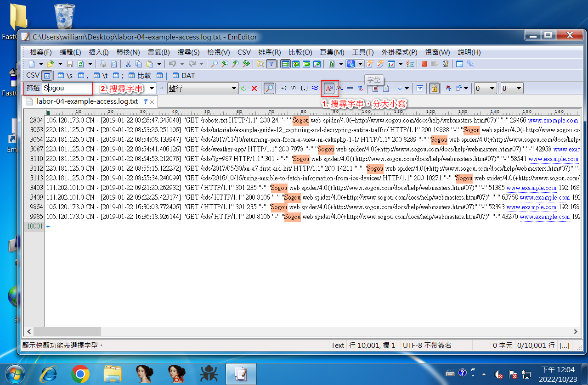This screenshot has width=588, height=385.
Task: Open the 外掛程式(P) menu
Action: tap(399, 52)
